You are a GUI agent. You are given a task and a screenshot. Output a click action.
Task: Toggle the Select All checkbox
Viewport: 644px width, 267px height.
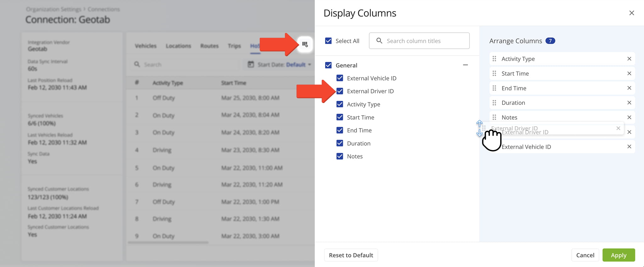pos(328,41)
